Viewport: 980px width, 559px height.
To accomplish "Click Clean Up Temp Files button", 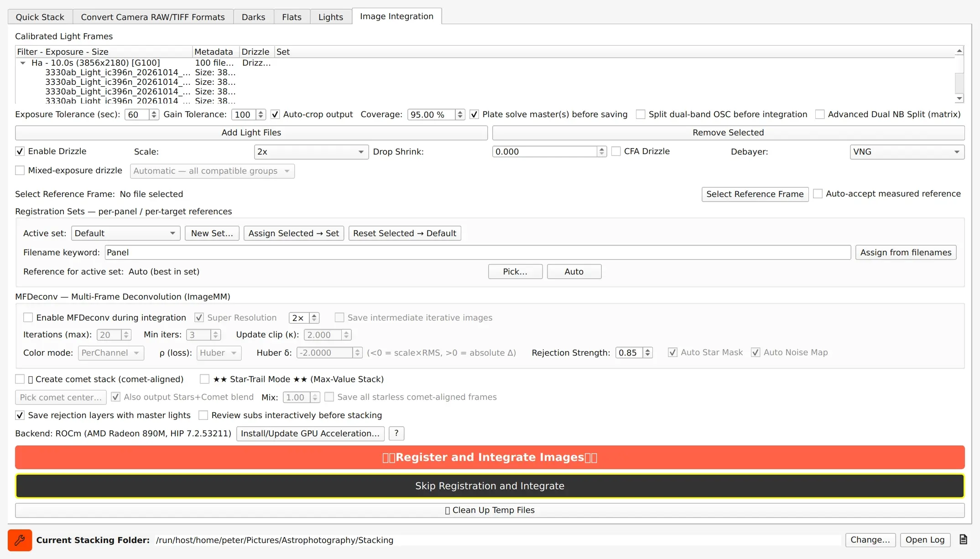I will 490,510.
